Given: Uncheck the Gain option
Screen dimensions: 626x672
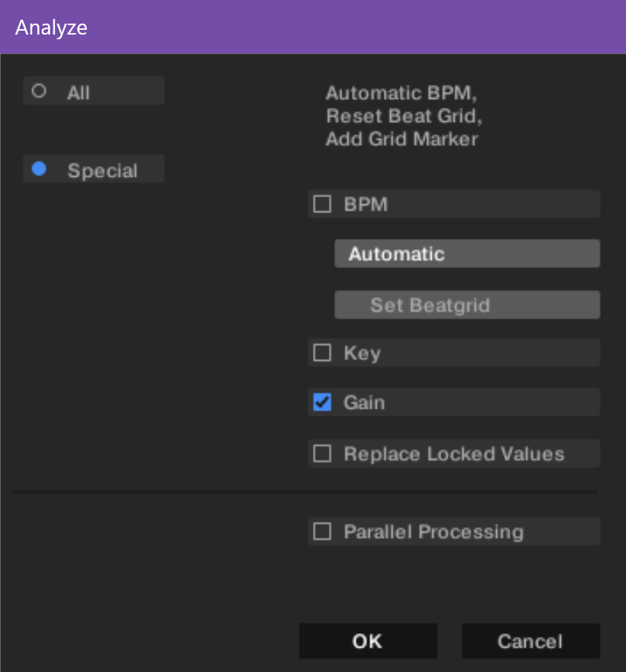Looking at the screenshot, I should tap(454, 402).
